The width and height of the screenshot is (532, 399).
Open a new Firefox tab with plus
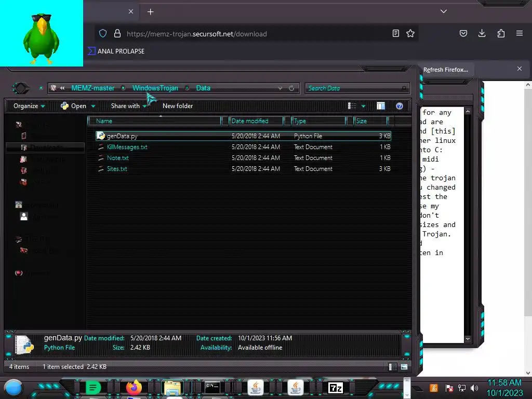click(150, 12)
